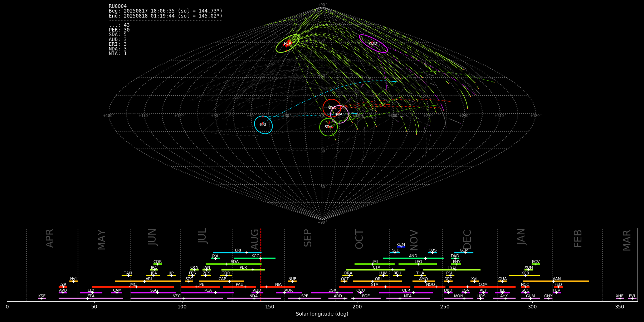
Task: Click the COM shower label in timeline
Action: pos(483,285)
